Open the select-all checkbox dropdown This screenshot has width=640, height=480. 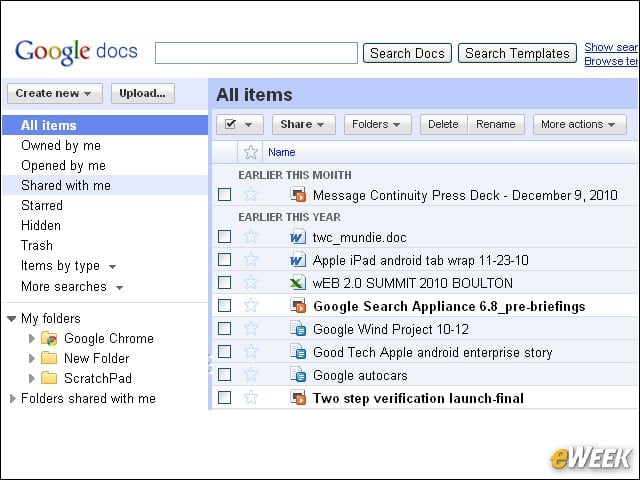[240, 124]
